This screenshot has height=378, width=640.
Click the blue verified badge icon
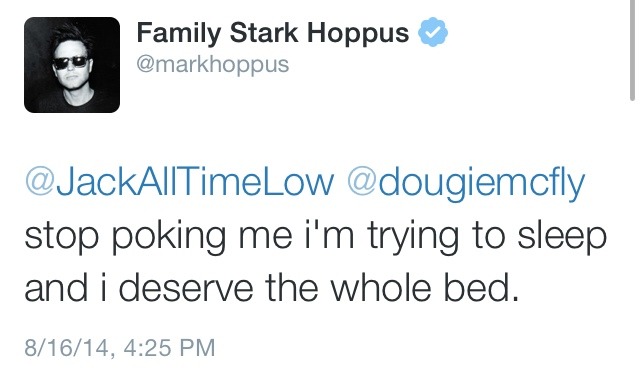point(433,32)
